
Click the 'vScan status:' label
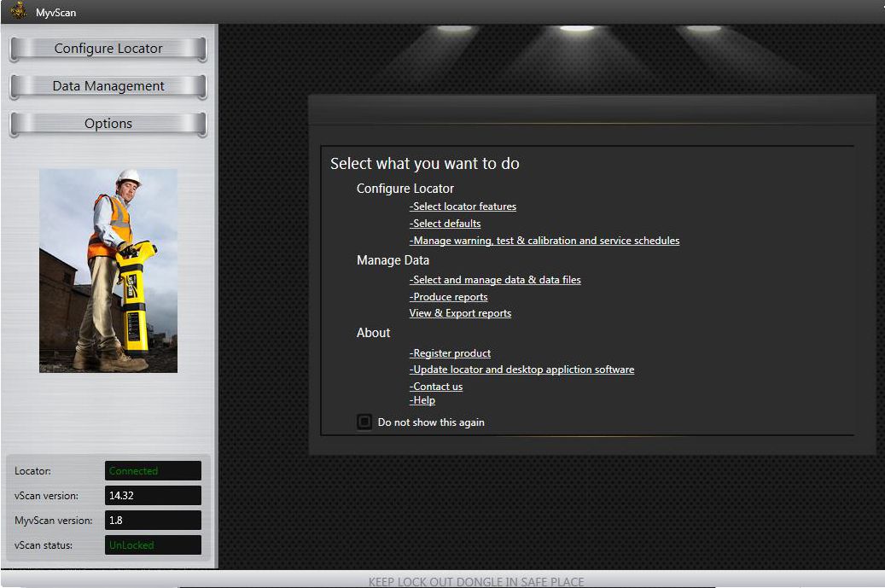(x=44, y=545)
